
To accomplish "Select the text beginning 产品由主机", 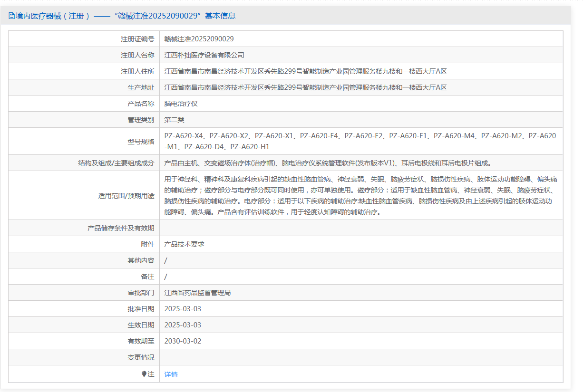I will pyautogui.click(x=328, y=163).
